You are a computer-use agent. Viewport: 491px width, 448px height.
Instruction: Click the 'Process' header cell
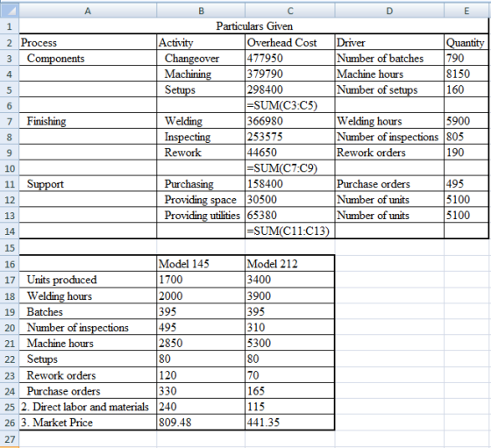coord(88,42)
